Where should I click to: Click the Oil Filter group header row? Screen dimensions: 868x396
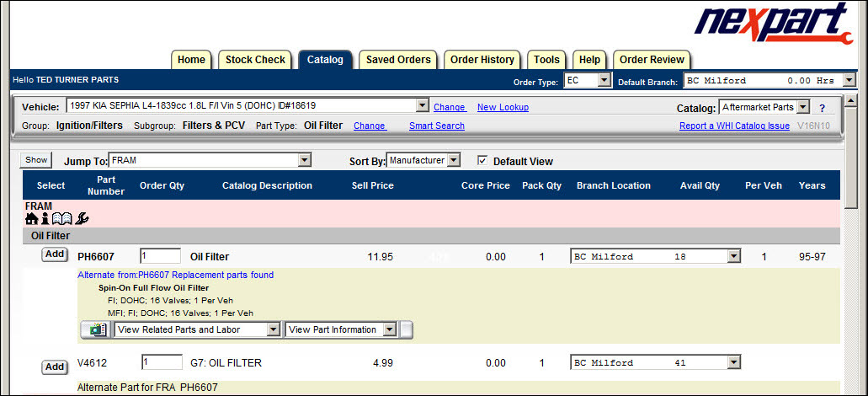click(x=431, y=236)
